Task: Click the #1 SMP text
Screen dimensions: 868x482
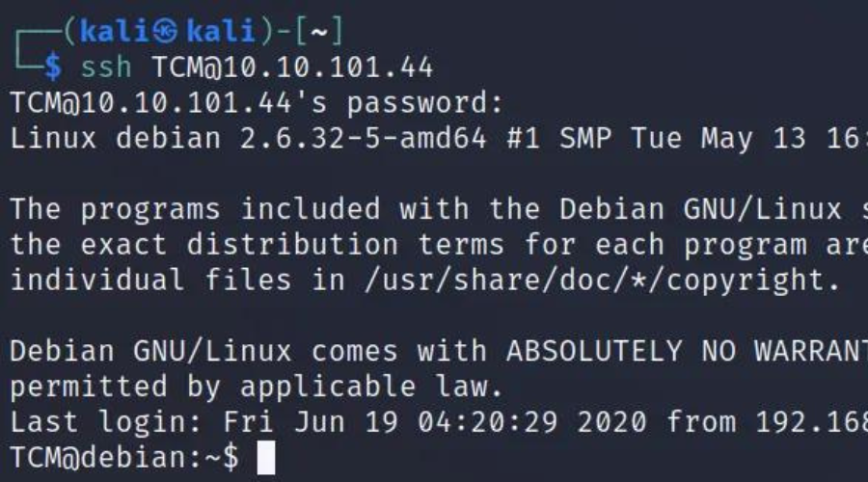Action: point(559,139)
